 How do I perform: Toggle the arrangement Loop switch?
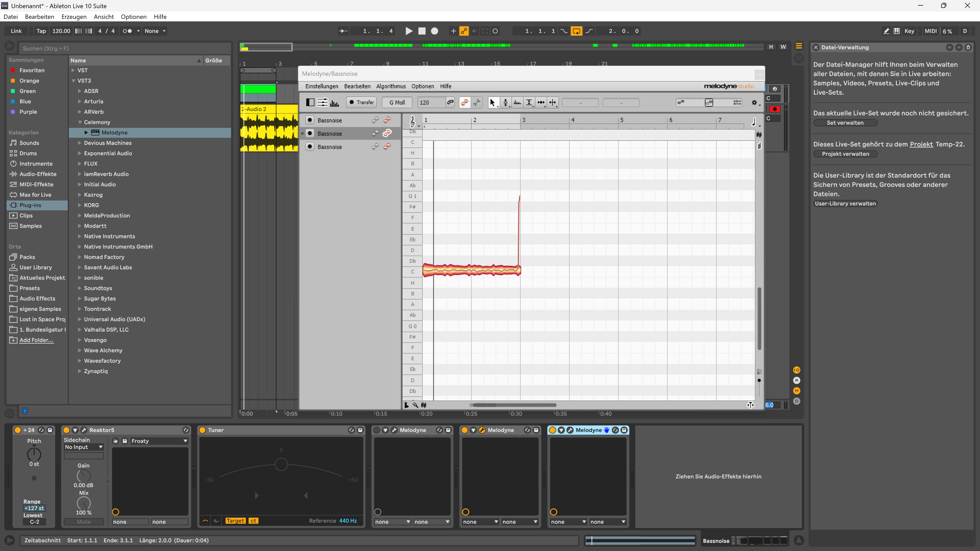pos(576,31)
